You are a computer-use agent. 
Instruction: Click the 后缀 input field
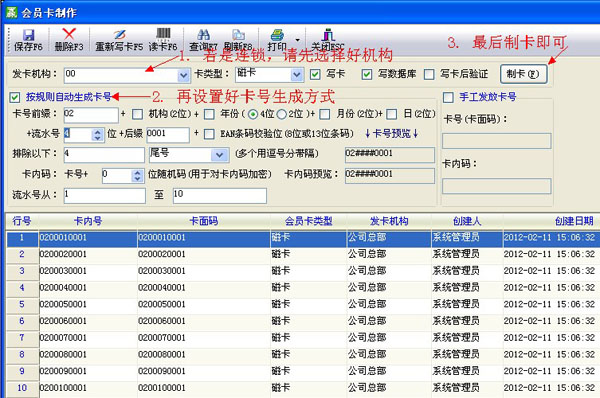[x=168, y=134]
